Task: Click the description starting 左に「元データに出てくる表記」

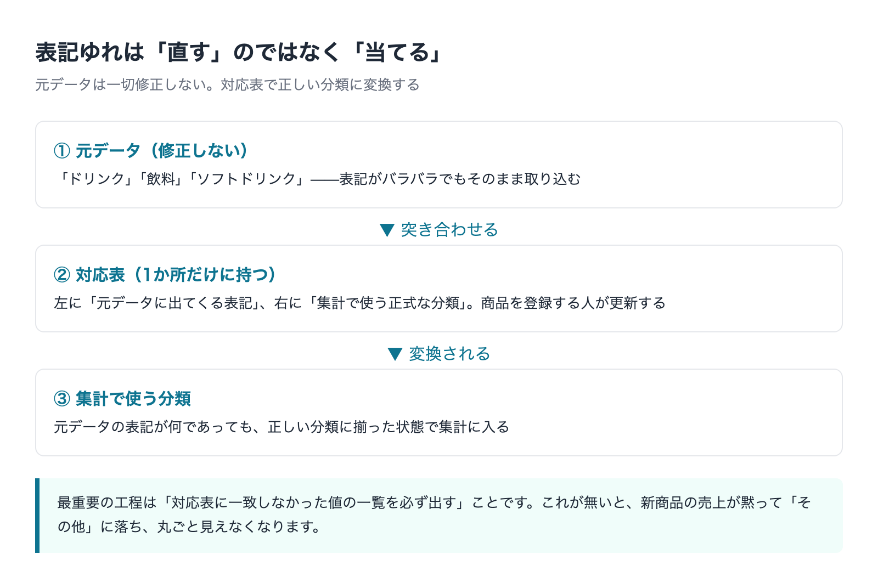Action: [x=359, y=303]
